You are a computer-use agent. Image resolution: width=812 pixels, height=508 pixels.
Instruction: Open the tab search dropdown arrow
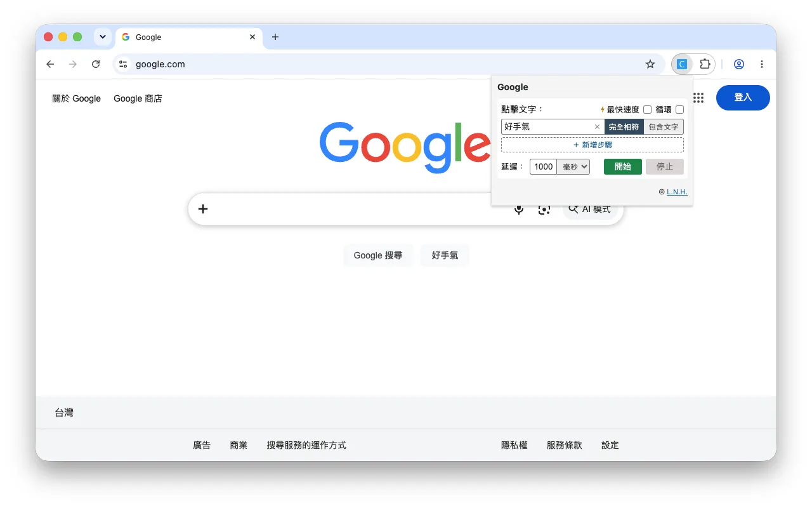click(x=103, y=37)
